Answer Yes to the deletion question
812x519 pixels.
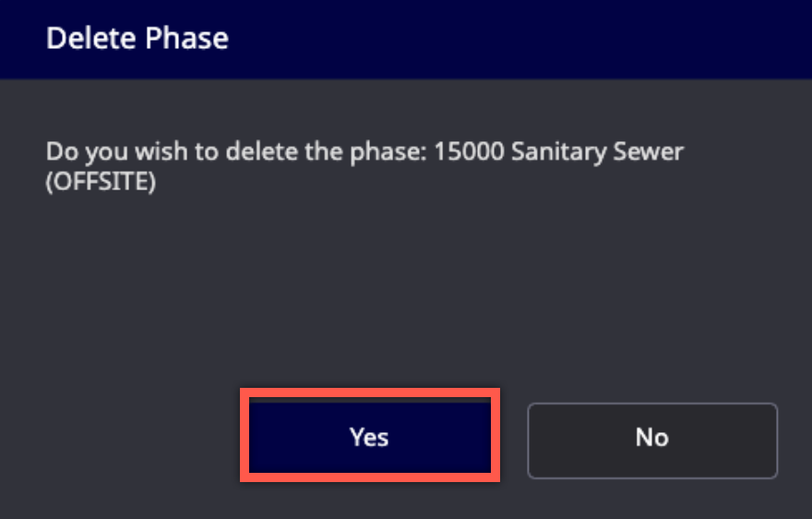pyautogui.click(x=369, y=437)
